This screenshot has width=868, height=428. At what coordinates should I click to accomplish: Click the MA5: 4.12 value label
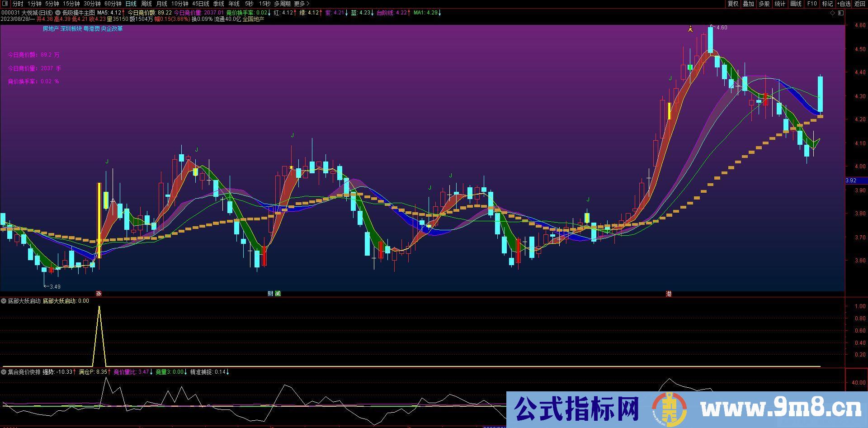coord(110,13)
